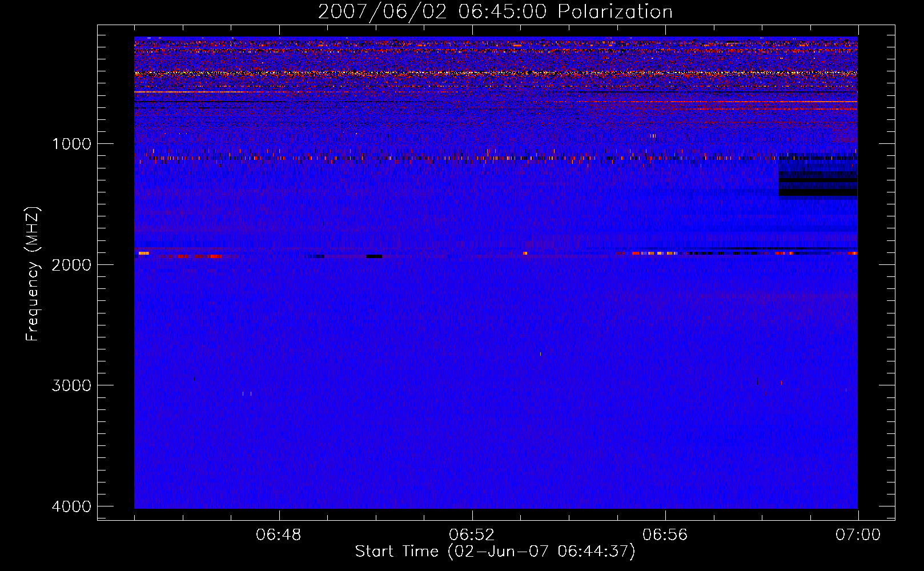Click the 07:00 time tick label
Screen dimensions: 924x571
(x=858, y=535)
